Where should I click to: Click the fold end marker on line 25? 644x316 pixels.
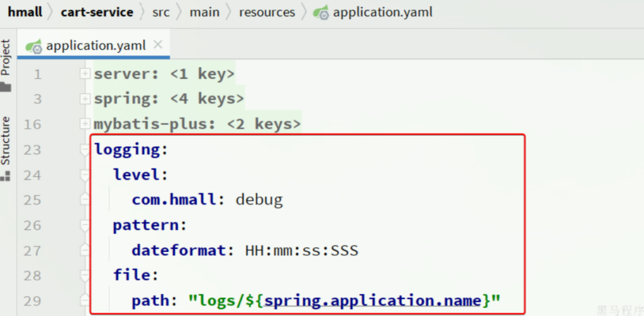coord(85,200)
